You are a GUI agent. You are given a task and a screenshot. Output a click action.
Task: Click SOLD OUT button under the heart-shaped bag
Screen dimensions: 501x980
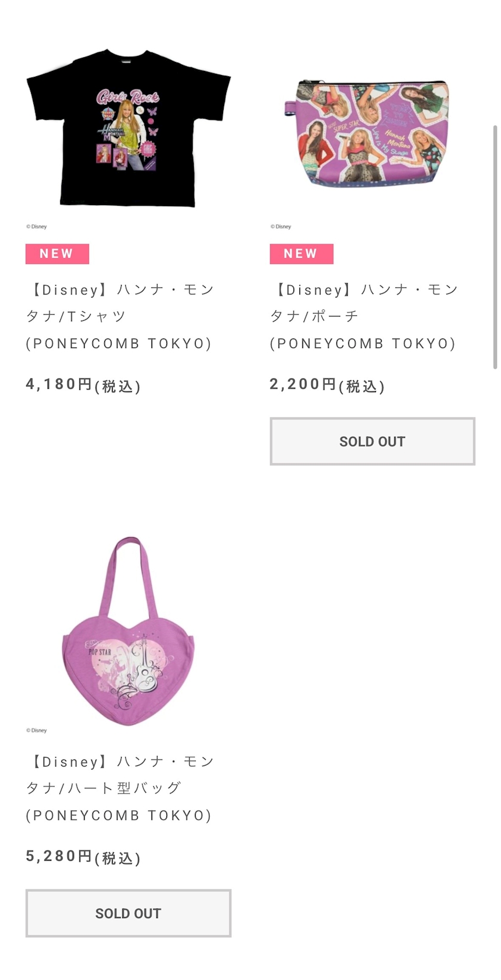[128, 913]
